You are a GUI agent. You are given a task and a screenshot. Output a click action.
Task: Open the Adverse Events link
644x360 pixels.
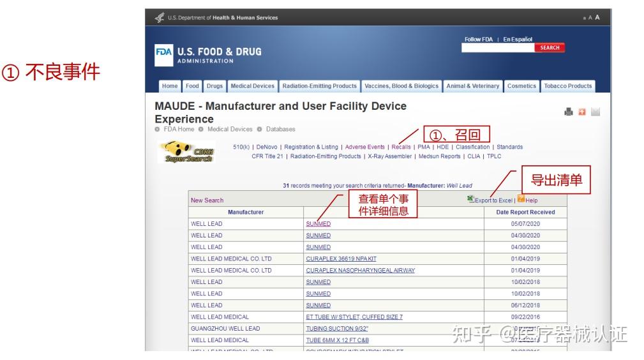(x=364, y=147)
